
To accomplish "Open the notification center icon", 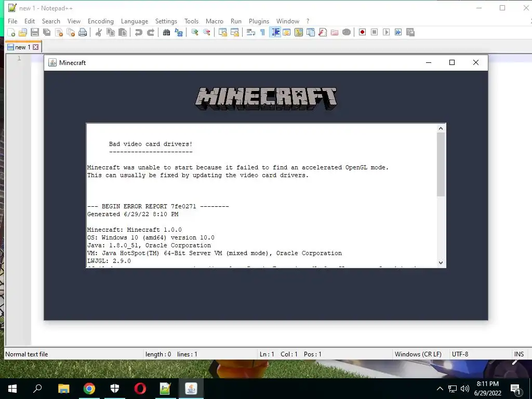I will pos(516,389).
